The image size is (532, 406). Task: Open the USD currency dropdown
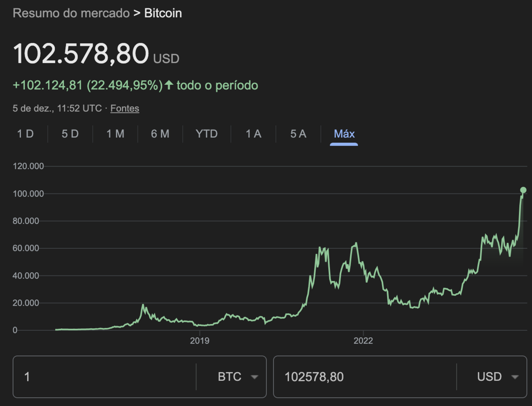515,377
